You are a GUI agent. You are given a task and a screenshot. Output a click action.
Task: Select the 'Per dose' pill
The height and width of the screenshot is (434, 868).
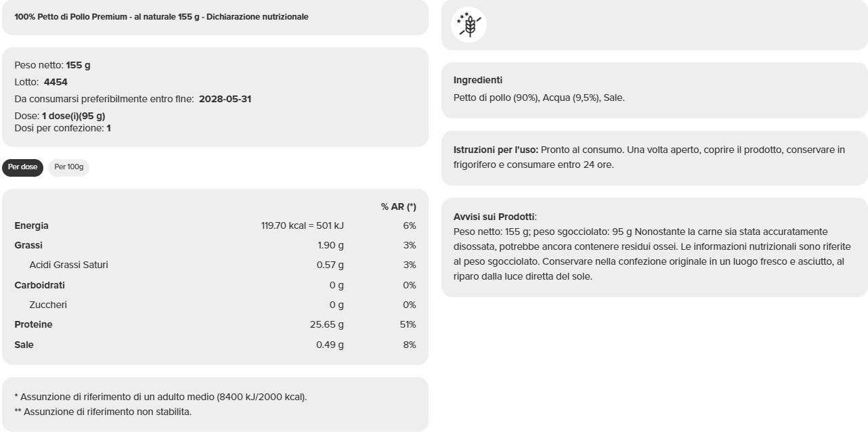tap(22, 167)
